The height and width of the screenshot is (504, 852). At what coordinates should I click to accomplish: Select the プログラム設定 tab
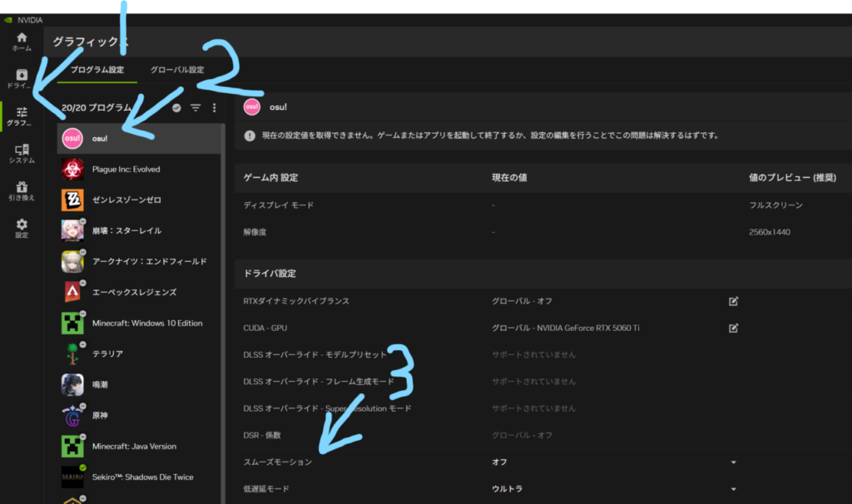click(x=97, y=70)
